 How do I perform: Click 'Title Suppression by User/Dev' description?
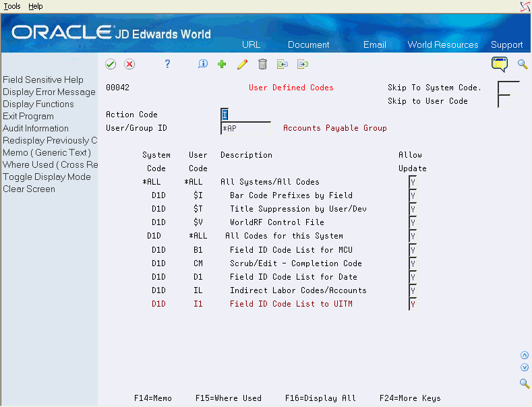[298, 209]
